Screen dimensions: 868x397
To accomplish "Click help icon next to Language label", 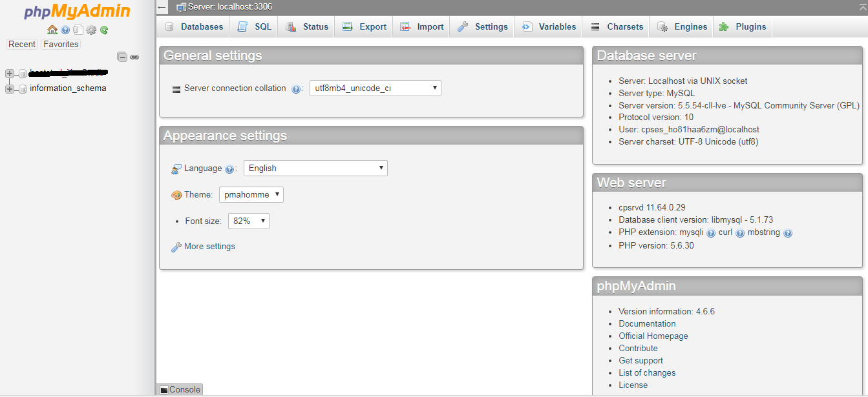I will (x=229, y=169).
